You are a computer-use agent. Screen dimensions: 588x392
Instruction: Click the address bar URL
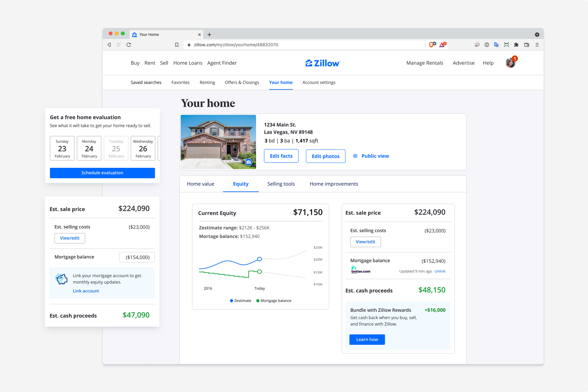[x=236, y=45]
